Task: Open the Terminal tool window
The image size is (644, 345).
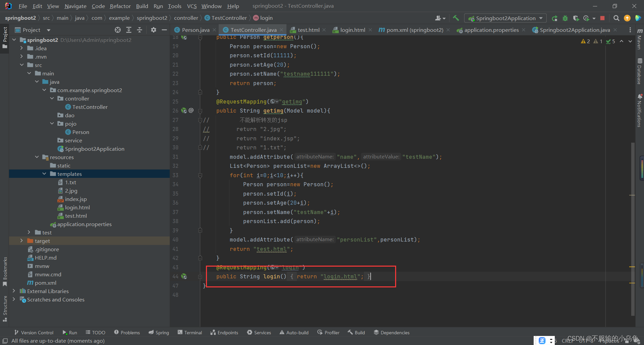Action: point(190,333)
